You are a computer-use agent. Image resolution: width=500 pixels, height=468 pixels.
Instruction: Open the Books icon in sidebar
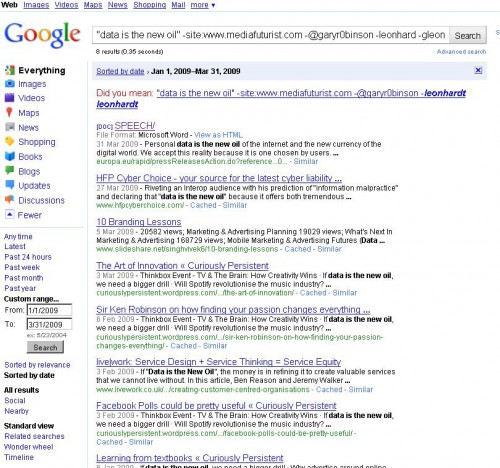point(10,156)
